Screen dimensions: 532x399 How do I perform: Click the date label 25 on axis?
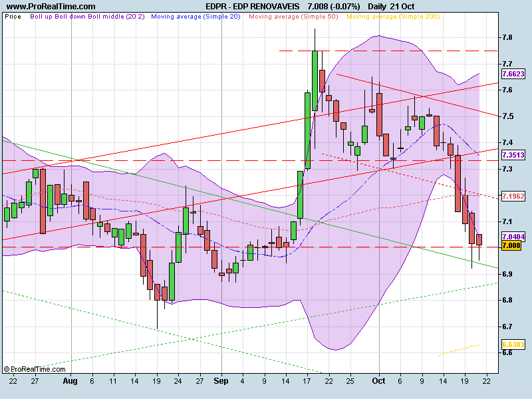pos(350,381)
